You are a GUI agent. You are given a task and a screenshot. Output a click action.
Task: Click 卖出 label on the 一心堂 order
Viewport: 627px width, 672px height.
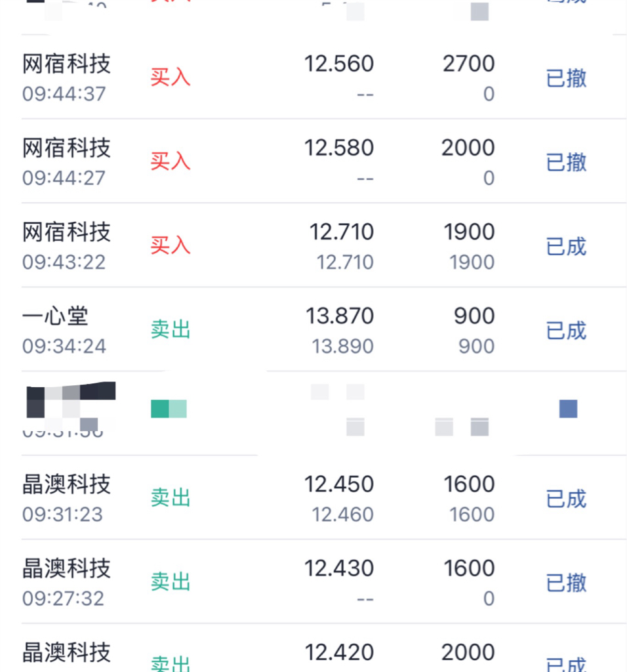[x=170, y=329]
